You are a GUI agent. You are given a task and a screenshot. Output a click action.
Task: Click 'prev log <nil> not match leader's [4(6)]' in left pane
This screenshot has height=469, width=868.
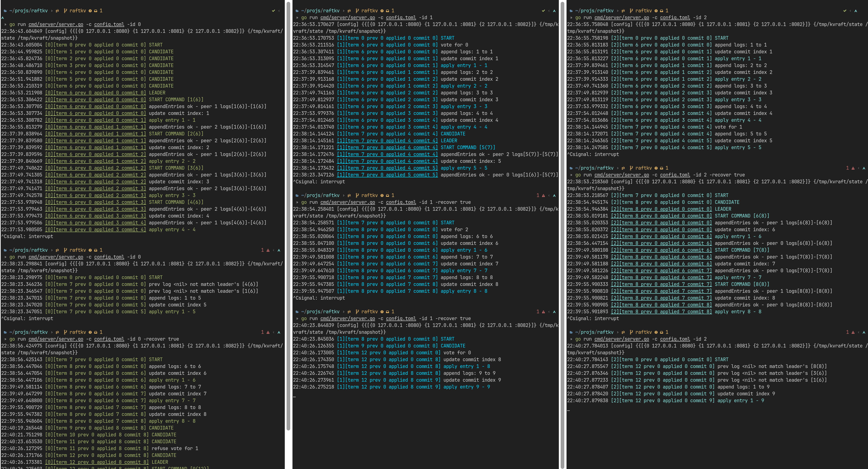pyautogui.click(x=204, y=284)
